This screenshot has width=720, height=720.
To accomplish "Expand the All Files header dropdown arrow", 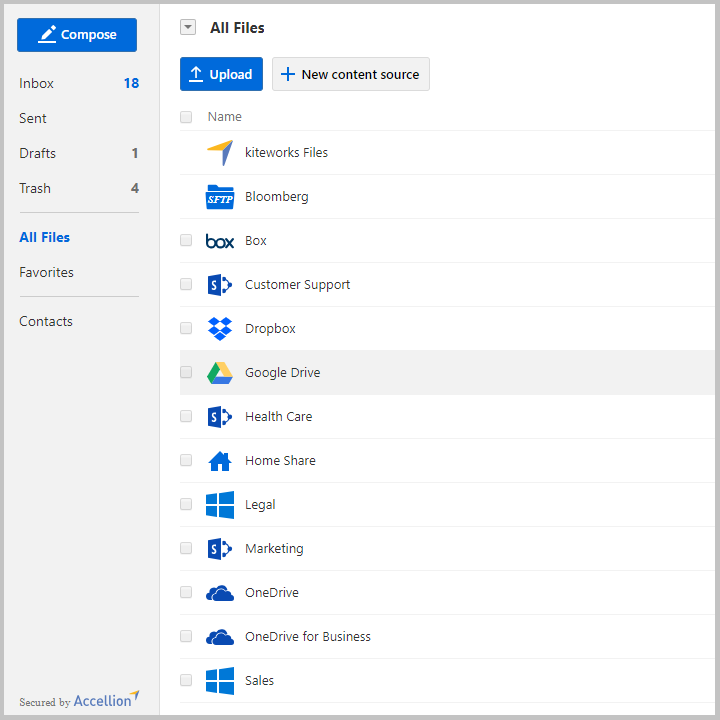I will (x=188, y=28).
